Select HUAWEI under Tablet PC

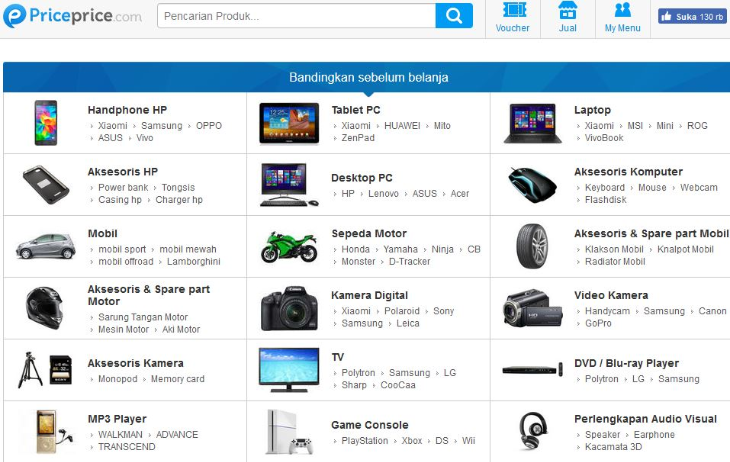[x=402, y=126]
